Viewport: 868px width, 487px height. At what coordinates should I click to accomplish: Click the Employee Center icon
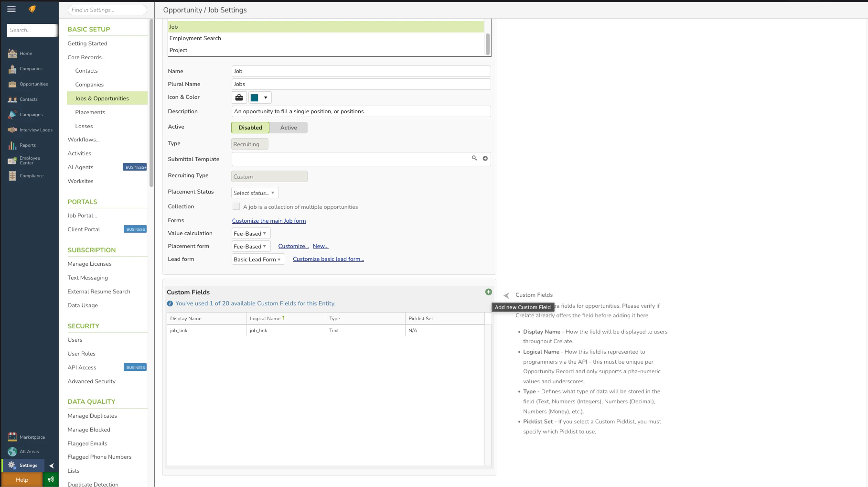click(x=12, y=160)
